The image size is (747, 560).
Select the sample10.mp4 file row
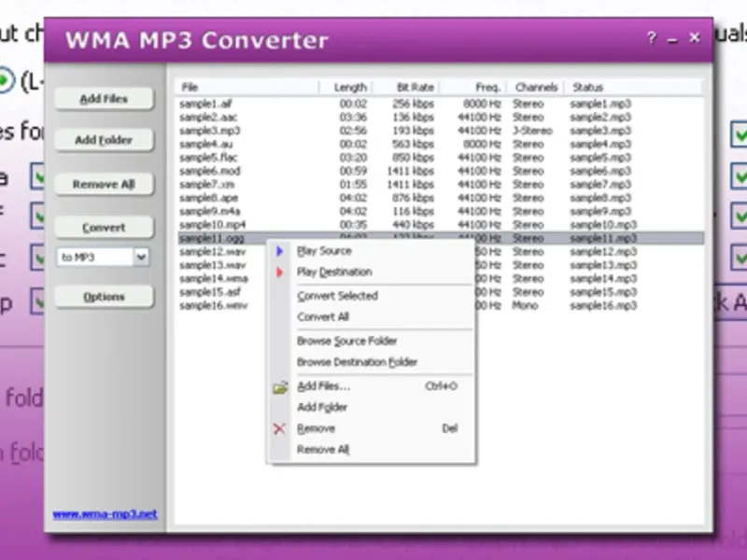coord(441,225)
